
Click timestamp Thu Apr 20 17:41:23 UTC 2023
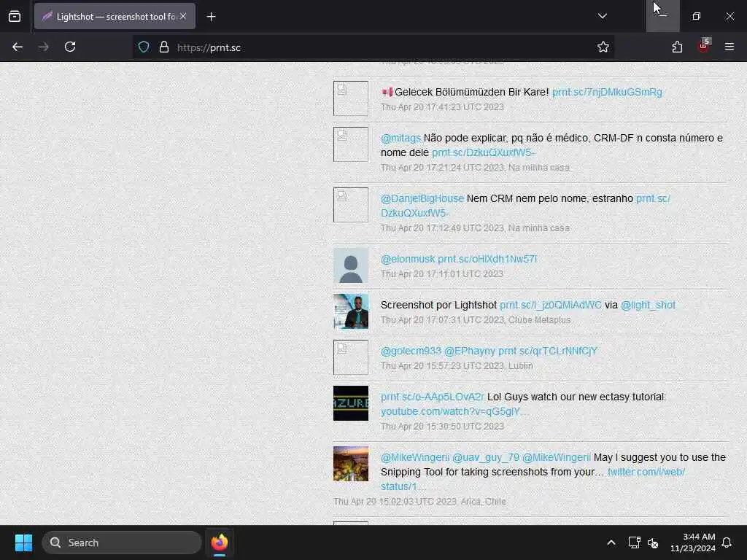pos(442,107)
